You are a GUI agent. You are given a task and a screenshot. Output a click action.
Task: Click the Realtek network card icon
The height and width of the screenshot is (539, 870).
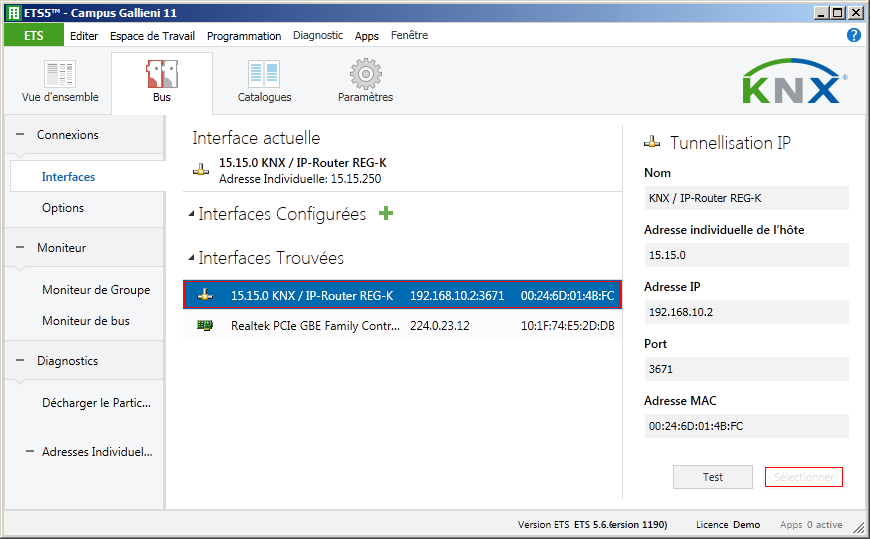coord(205,325)
